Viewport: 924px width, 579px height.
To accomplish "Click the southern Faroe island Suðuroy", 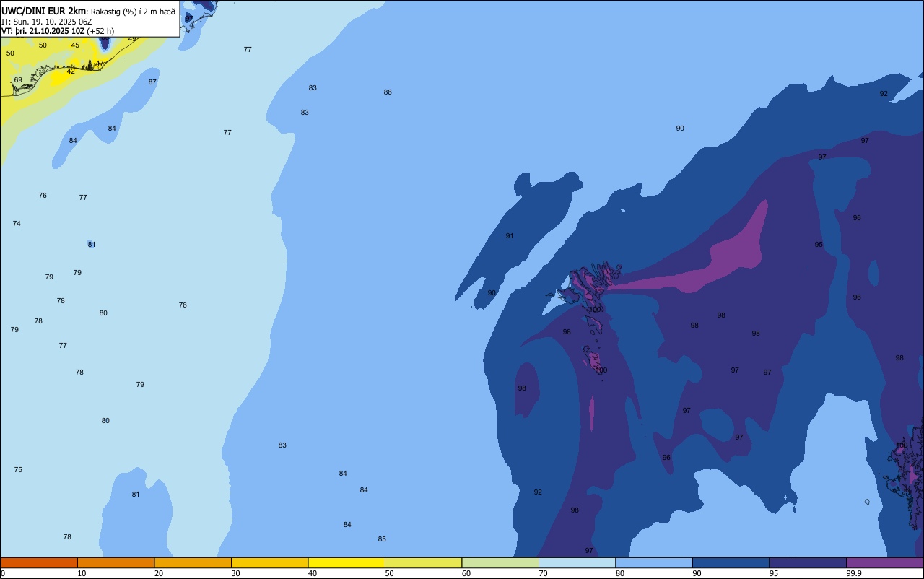I will point(595,361).
